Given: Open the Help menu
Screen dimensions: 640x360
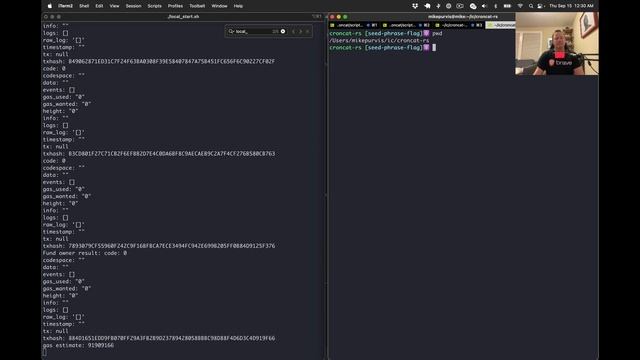Looking at the screenshot, I should 238,6.
